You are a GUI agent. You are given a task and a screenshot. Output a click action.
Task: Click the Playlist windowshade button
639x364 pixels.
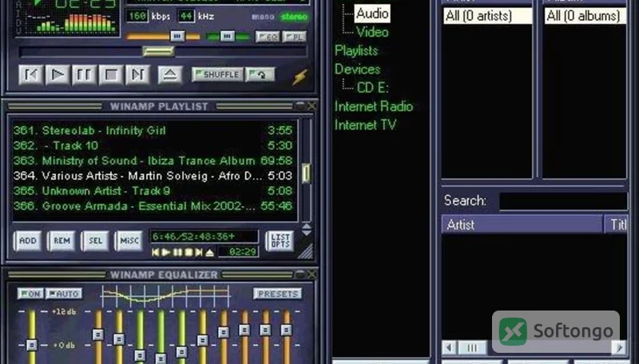(x=300, y=105)
